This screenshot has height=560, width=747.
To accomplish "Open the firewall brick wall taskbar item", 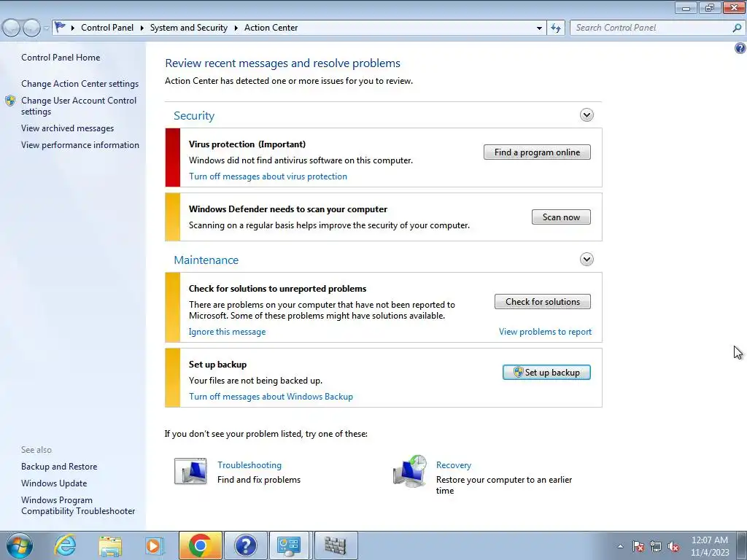I will 336,545.
